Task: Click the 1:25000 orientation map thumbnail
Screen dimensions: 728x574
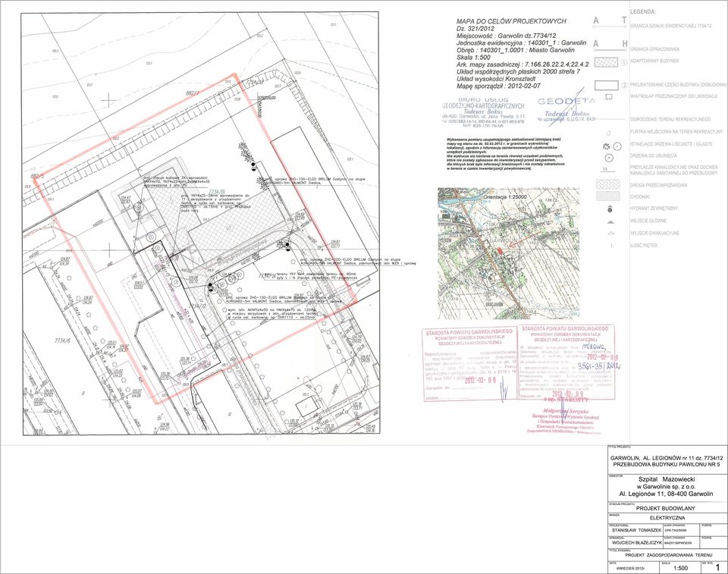Action: 508,253
